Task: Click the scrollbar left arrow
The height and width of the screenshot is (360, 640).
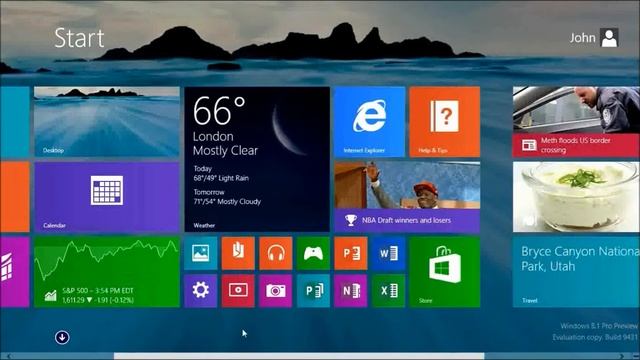Action: [9, 356]
